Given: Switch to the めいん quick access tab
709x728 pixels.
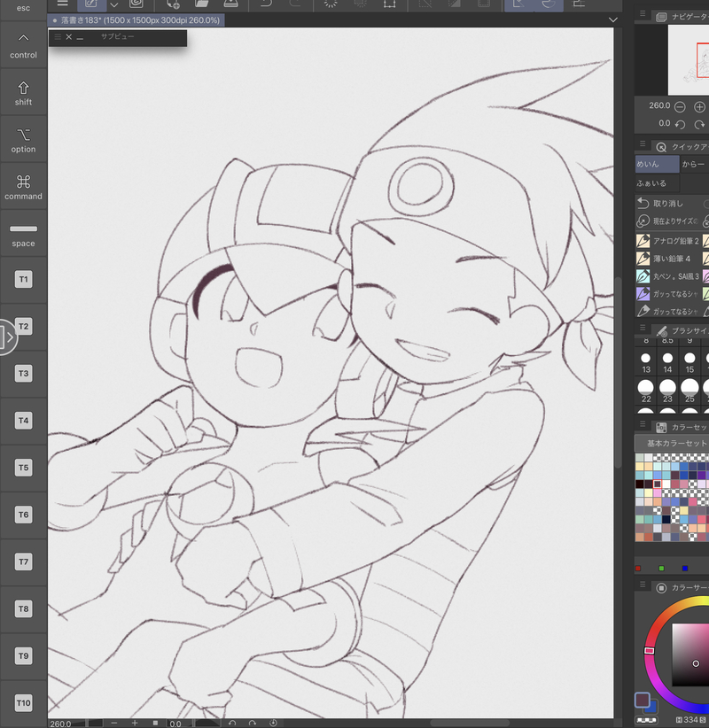Looking at the screenshot, I should [x=657, y=164].
